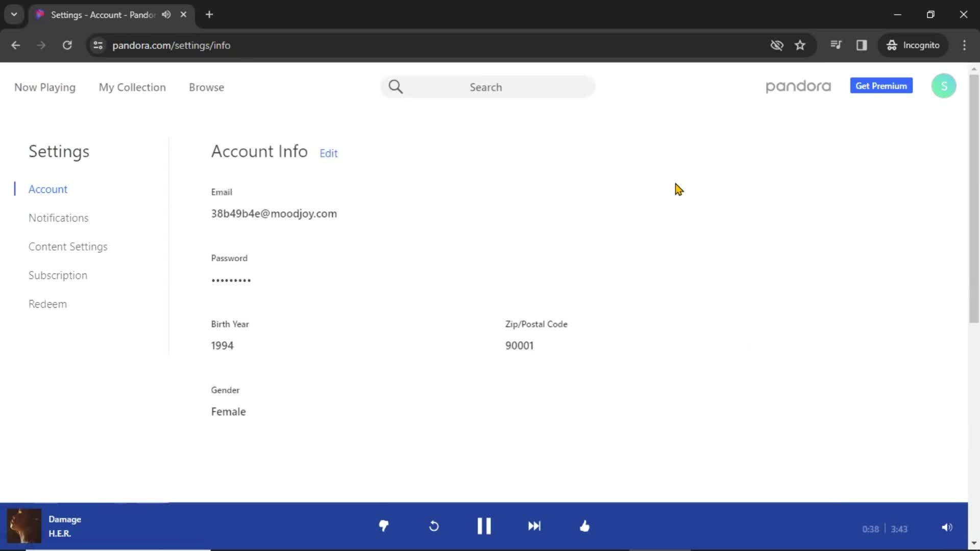The width and height of the screenshot is (980, 551).
Task: Click the search magnifier icon
Action: [x=396, y=87]
